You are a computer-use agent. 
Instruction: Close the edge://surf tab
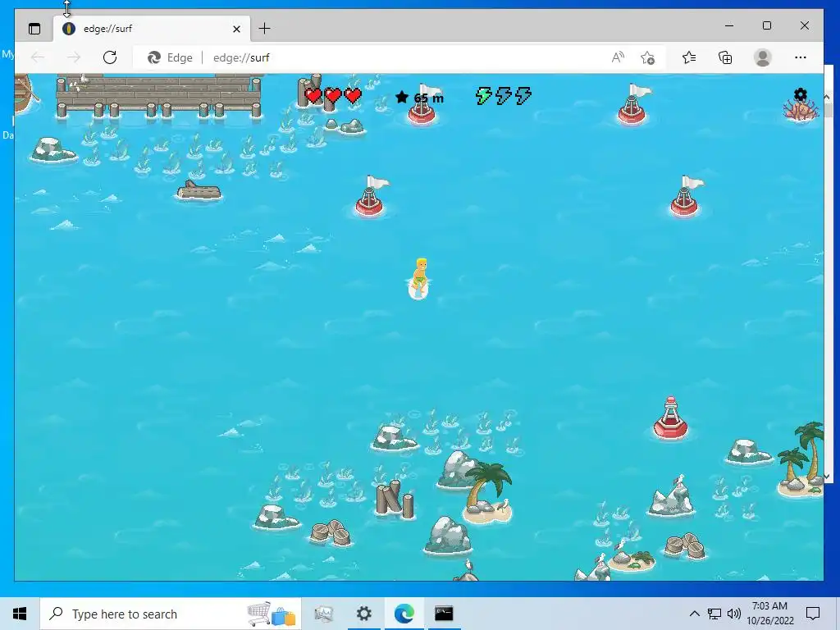click(x=236, y=29)
